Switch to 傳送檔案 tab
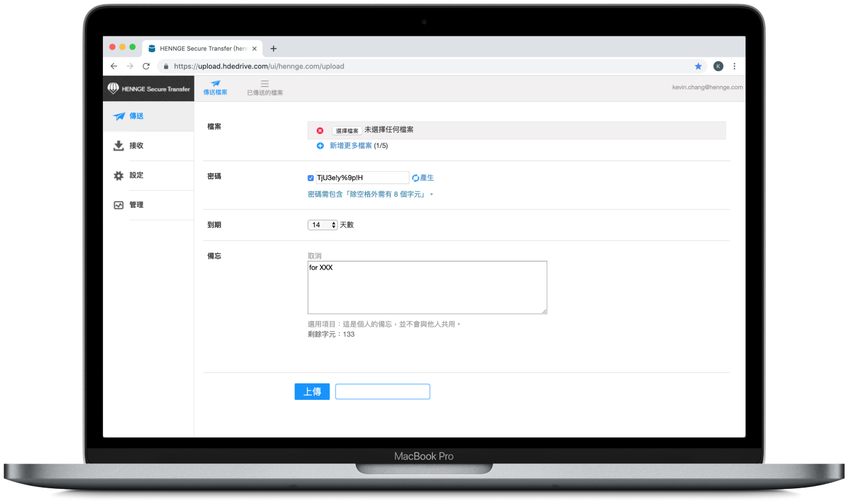 click(x=215, y=88)
